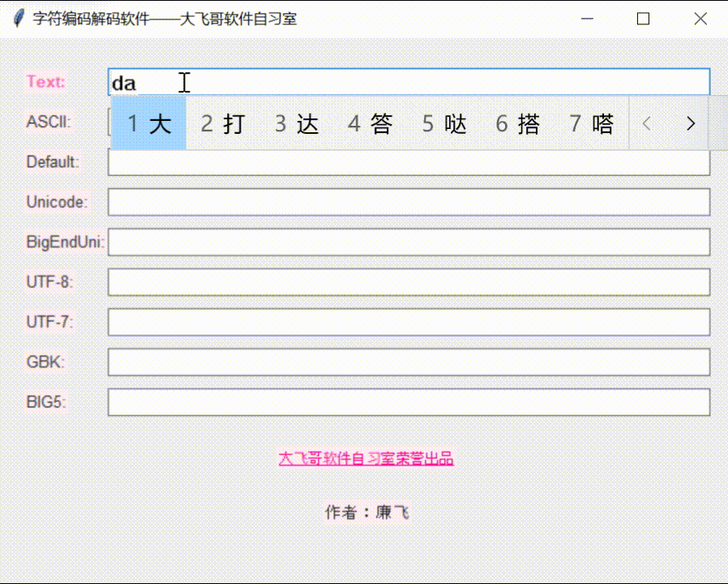Click the pink Text: label
The height and width of the screenshot is (584, 728).
coord(45,82)
